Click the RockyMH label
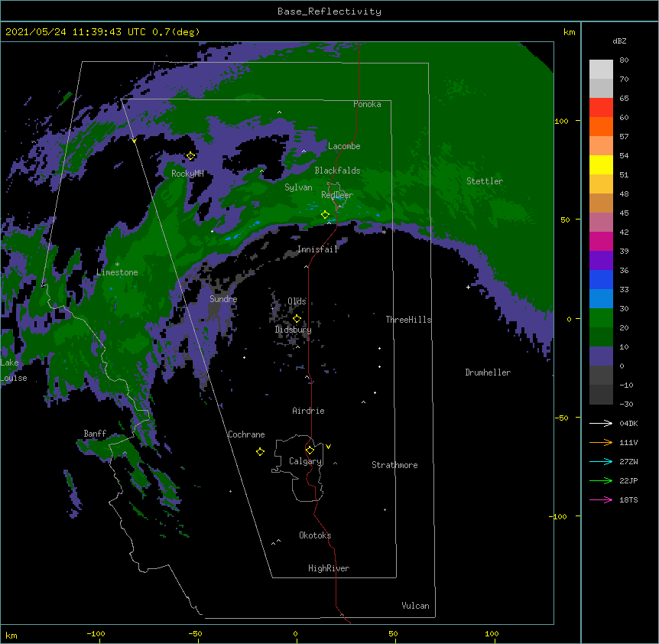Image resolution: width=659 pixels, height=644 pixels. 187,174
